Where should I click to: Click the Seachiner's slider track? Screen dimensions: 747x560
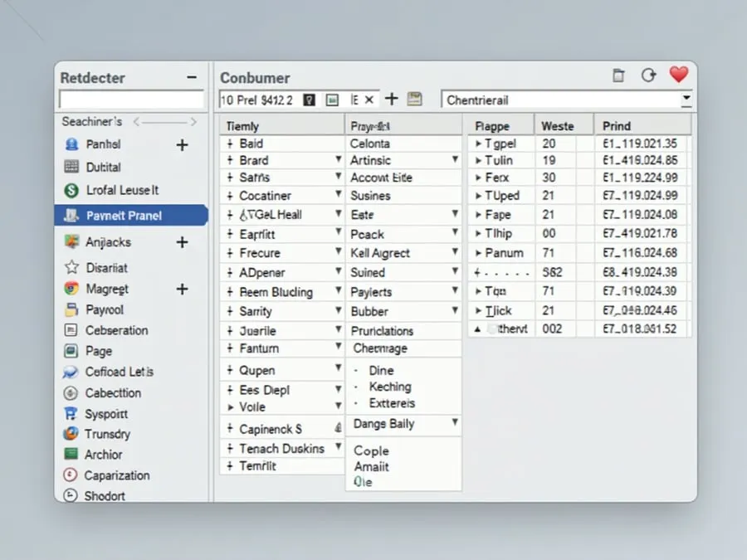coord(165,123)
